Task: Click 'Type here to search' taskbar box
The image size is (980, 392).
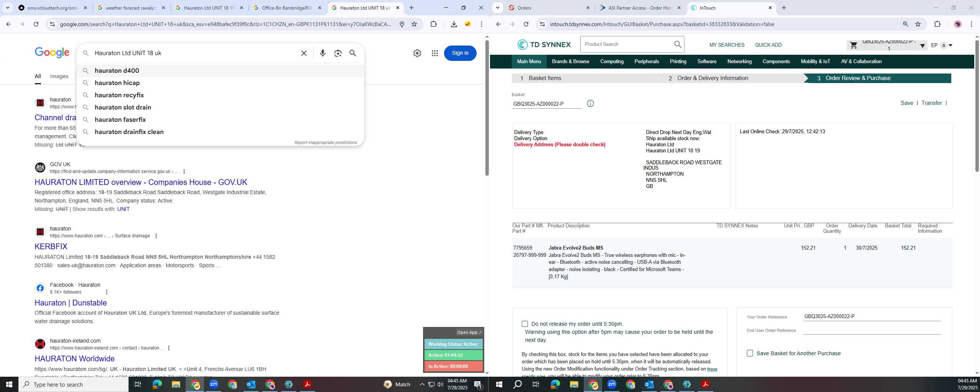Action: pos(73,384)
